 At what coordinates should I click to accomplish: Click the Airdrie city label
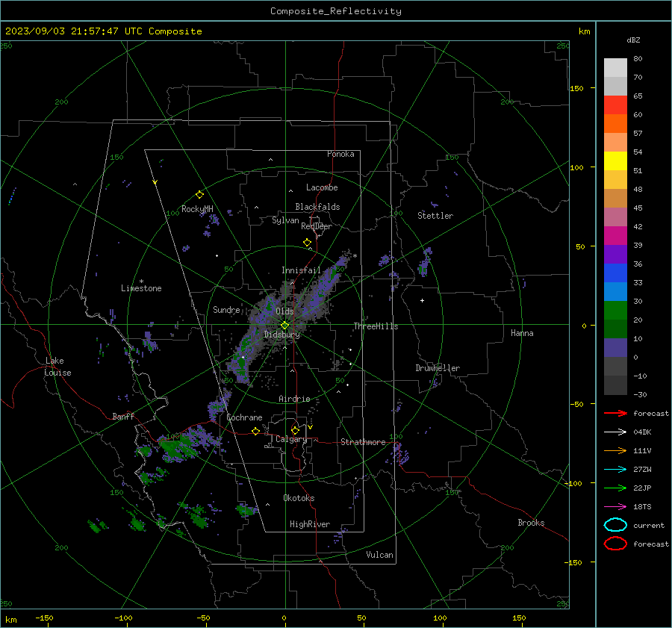(x=294, y=399)
